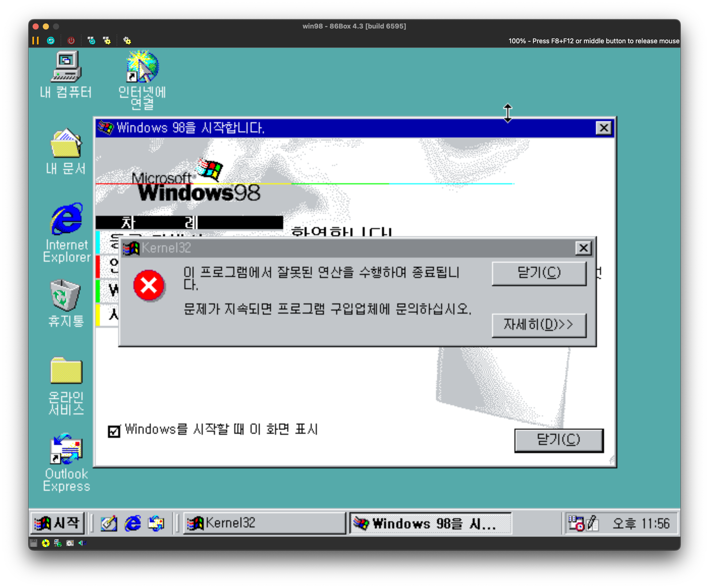709x588 pixels.
Task: Launch Internet Explorer from quick launch
Action: coord(133,524)
